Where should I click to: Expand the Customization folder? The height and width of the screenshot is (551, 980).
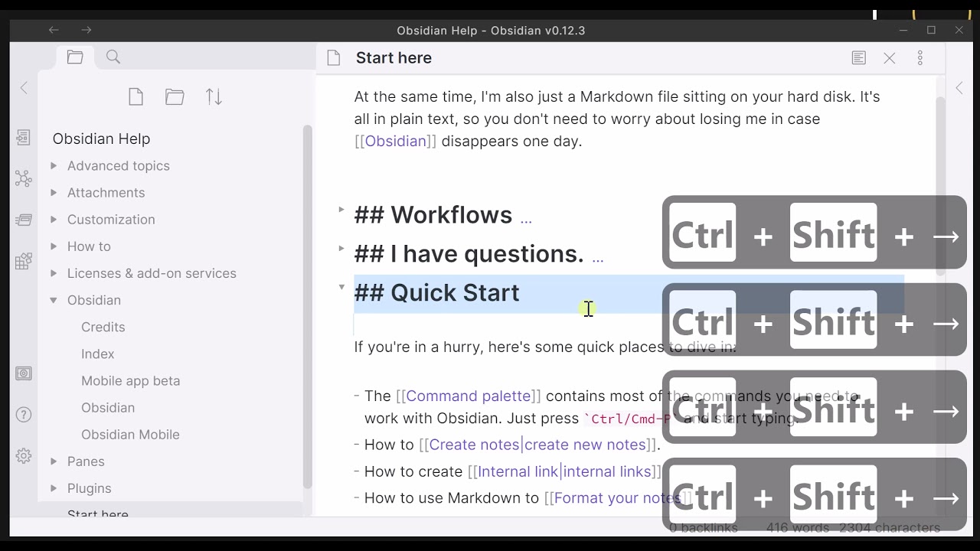[54, 220]
